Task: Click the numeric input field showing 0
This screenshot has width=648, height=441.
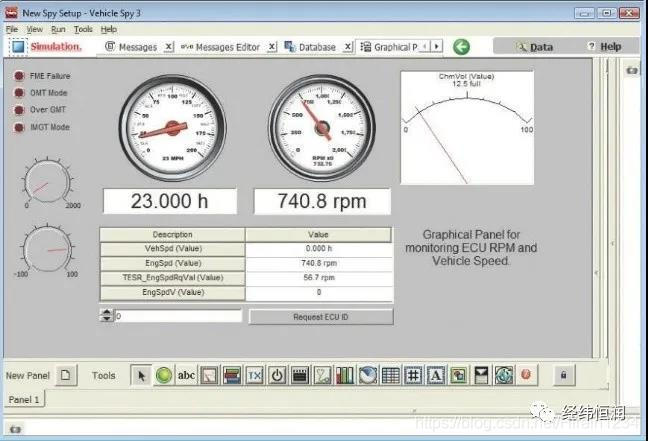Action: [178, 316]
